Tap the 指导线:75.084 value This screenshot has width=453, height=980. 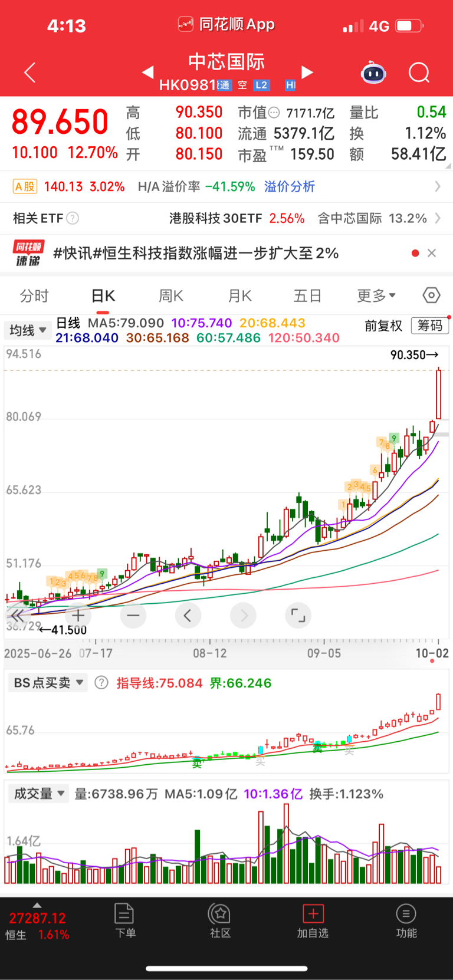(159, 683)
